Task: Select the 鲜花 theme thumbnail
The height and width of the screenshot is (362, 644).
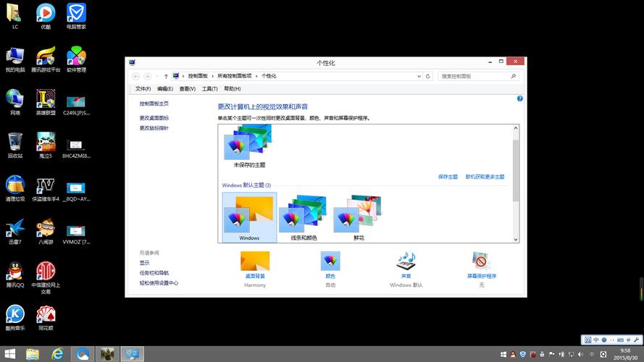Action: coord(359,217)
